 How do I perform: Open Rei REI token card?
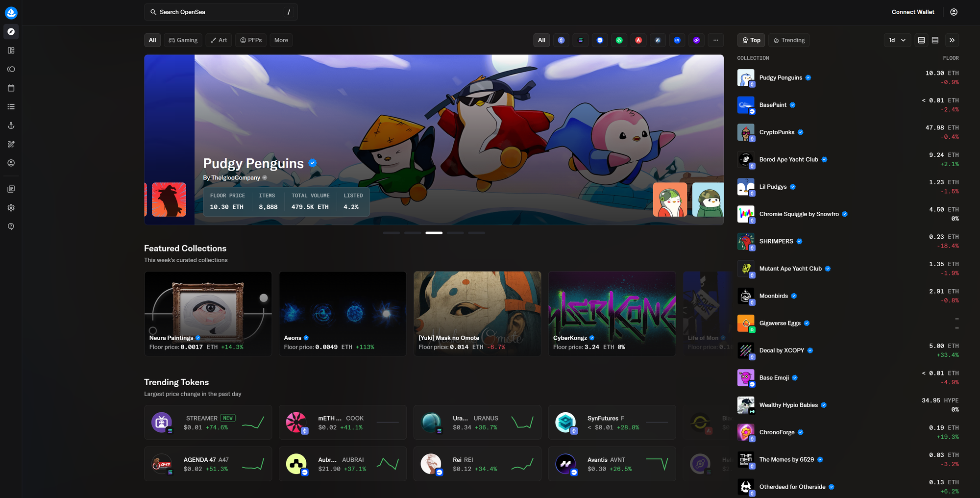pos(477,464)
